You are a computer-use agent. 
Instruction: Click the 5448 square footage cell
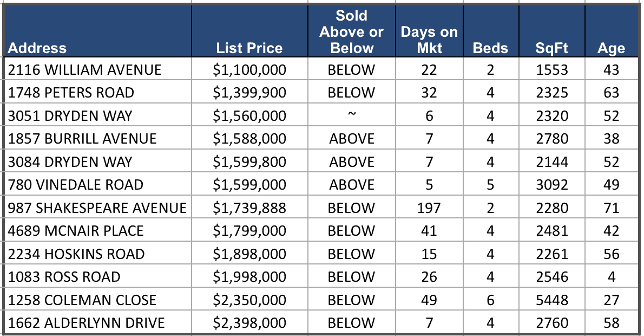(x=551, y=300)
